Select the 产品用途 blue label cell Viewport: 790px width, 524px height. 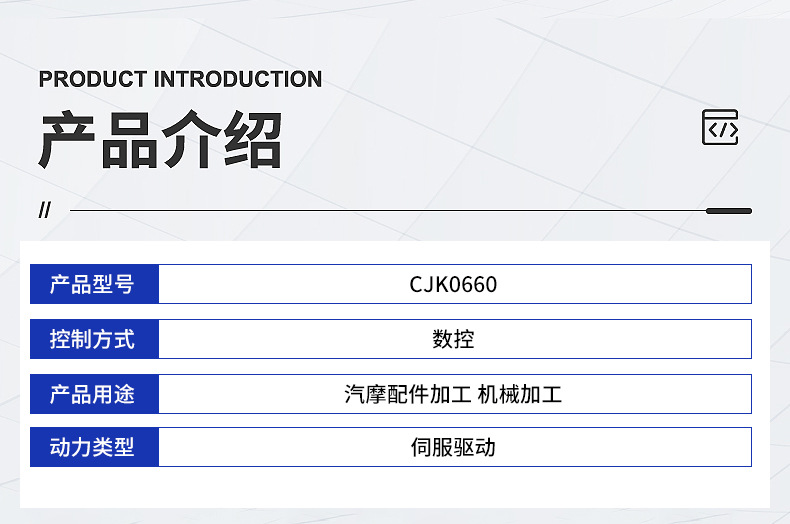94,394
